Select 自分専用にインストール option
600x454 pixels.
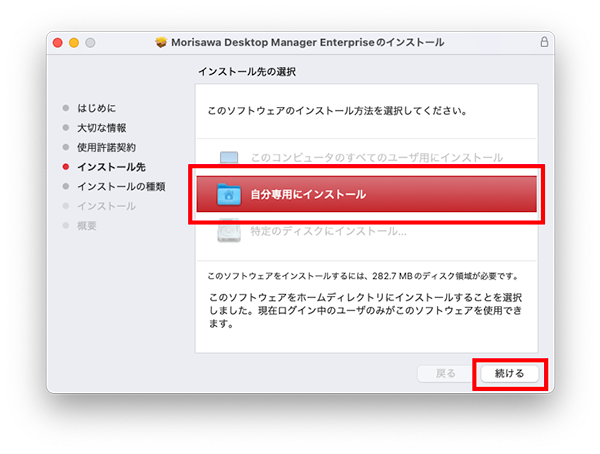pyautogui.click(x=367, y=194)
